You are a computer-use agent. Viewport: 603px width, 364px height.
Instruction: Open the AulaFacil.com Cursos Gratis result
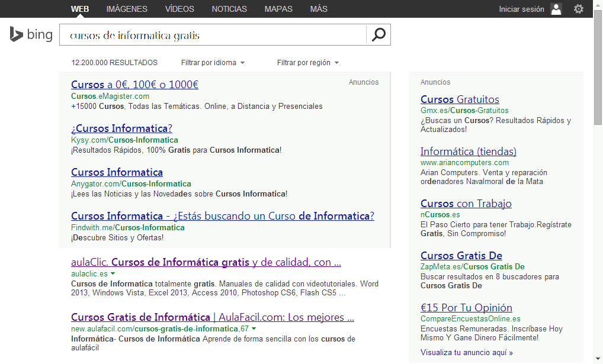pos(213,317)
